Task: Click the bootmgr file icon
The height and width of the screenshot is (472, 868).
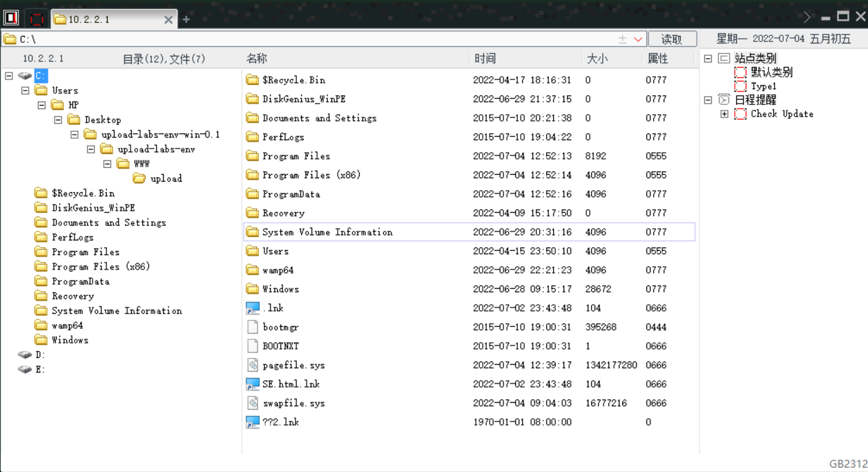Action: (253, 327)
